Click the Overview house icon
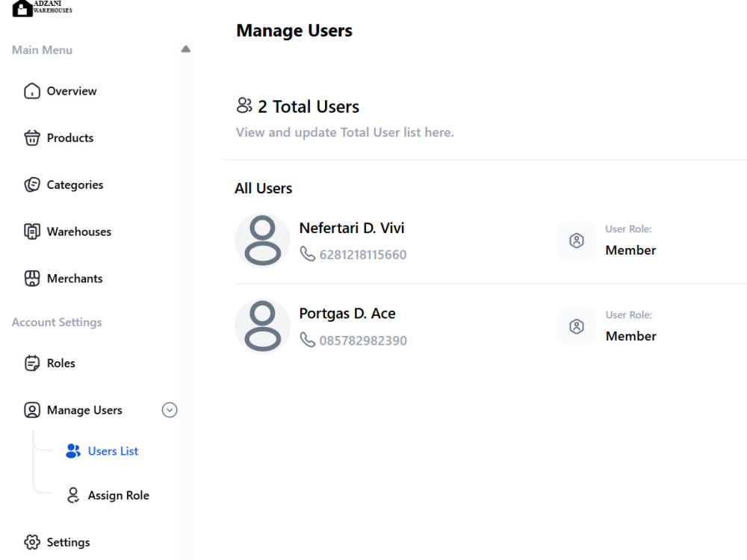Image resolution: width=747 pixels, height=560 pixels. [32, 91]
